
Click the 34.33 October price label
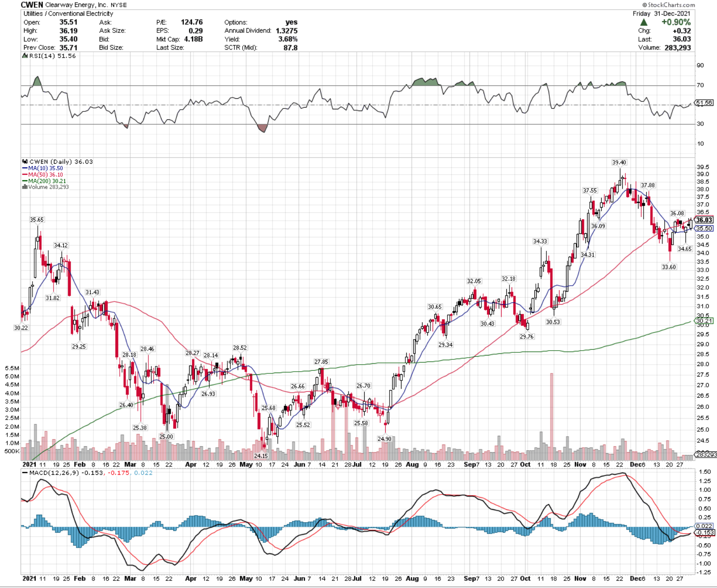[x=540, y=241]
